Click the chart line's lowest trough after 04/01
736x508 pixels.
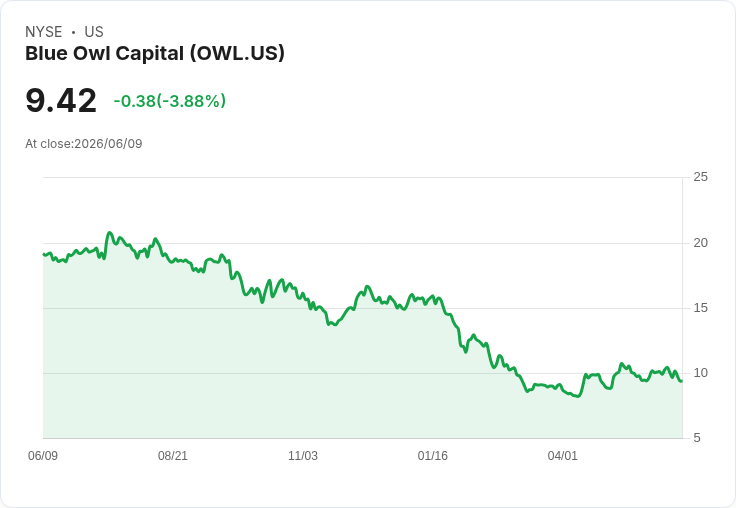(x=578, y=396)
